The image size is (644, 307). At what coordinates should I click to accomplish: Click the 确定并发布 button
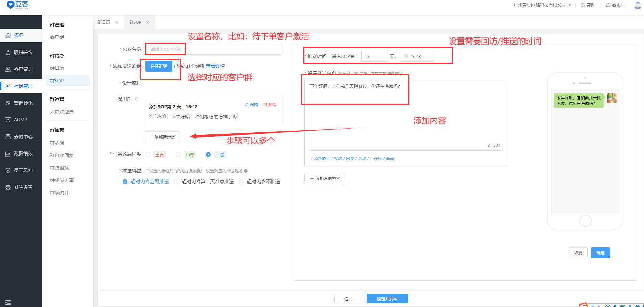[387, 299]
